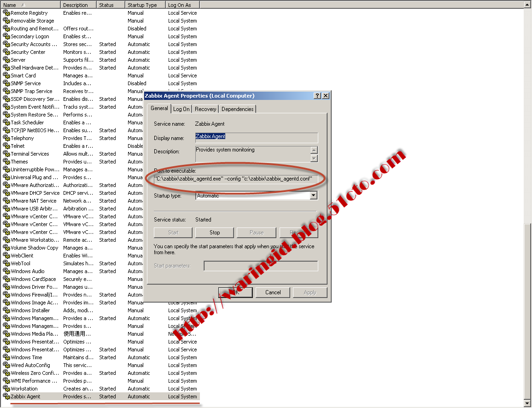This screenshot has width=532, height=408.
Task: Select the VMware Workstatio... row
Action: (x=73, y=240)
